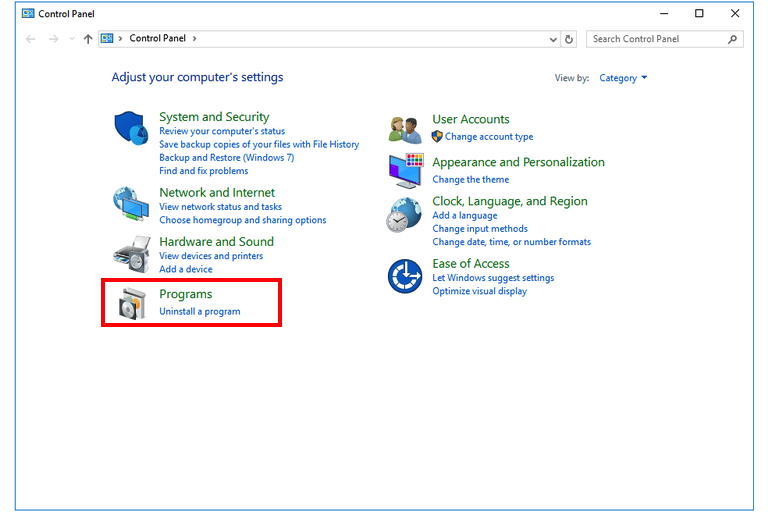Open the View by Category dropdown
This screenshot has height=512, width=768.
click(x=623, y=78)
